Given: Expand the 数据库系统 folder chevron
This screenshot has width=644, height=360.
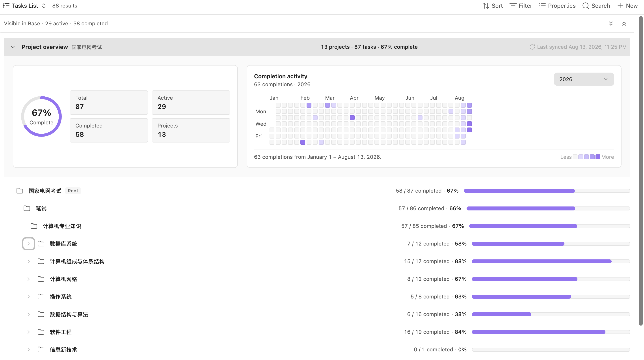Looking at the screenshot, I should [28, 244].
